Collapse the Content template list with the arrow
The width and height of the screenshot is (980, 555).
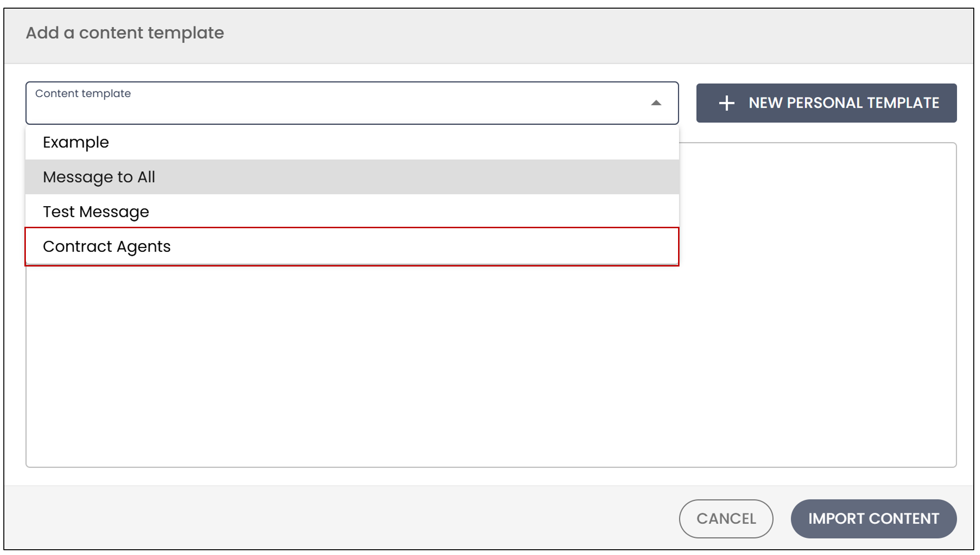(x=656, y=103)
